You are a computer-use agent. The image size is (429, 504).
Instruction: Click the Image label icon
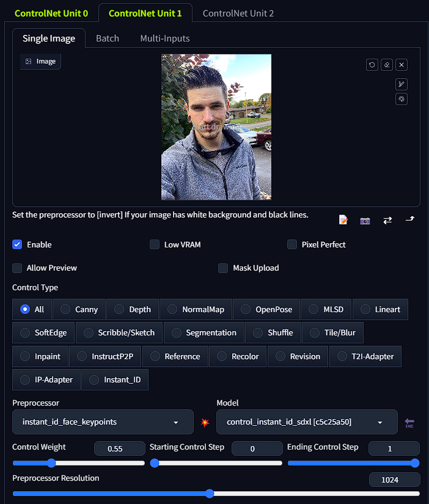point(29,61)
